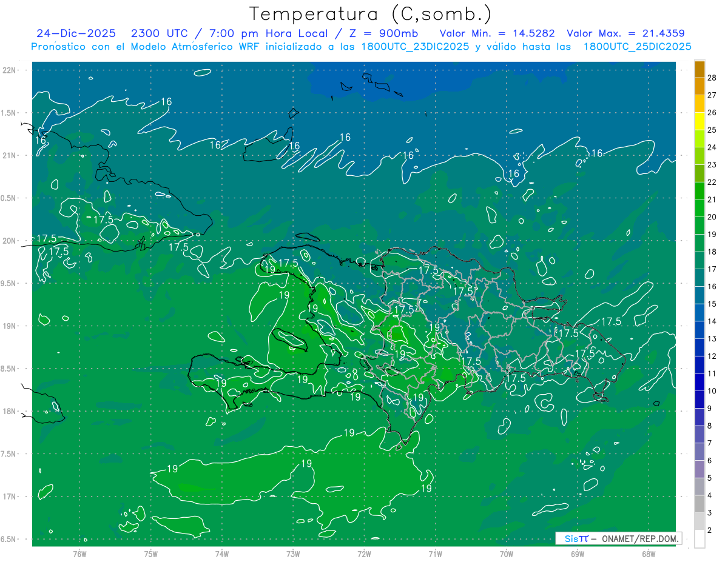Screen dimensions: 728x562
Task: Click the yellow swatch in the color legend
Action: coord(700,121)
